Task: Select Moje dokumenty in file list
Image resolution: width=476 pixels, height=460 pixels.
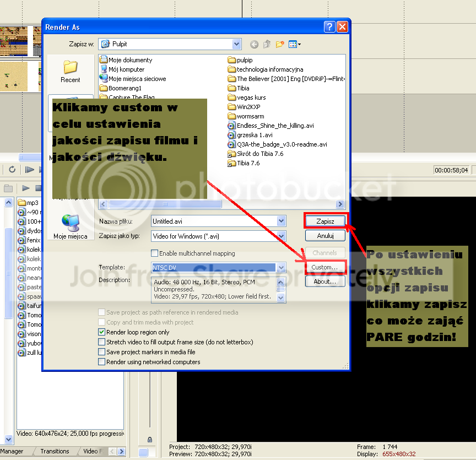Action: 126,60
